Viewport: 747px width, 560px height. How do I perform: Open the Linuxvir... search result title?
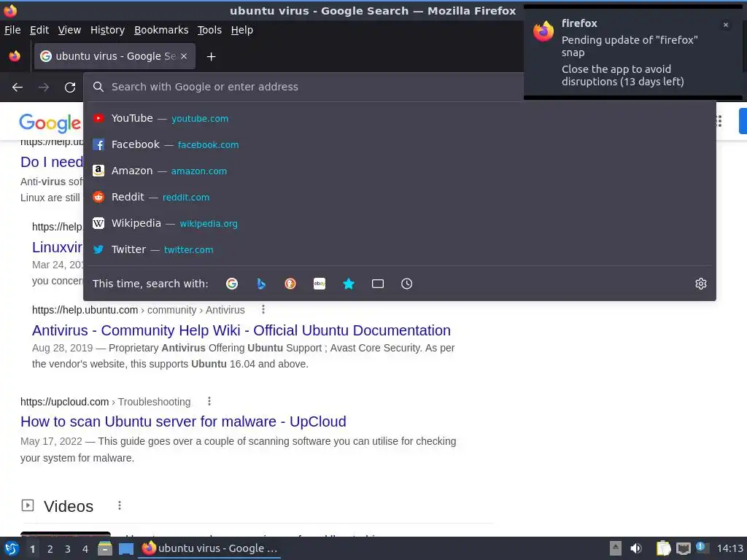tap(57, 247)
